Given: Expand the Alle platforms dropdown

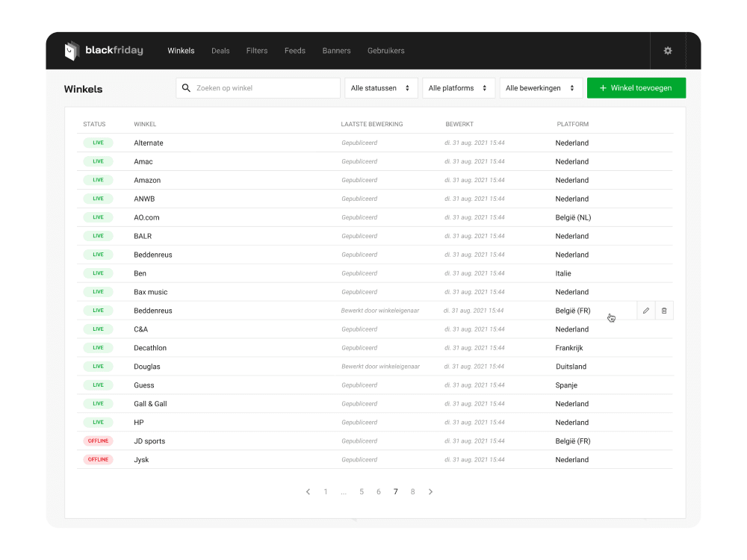Looking at the screenshot, I should pos(459,88).
